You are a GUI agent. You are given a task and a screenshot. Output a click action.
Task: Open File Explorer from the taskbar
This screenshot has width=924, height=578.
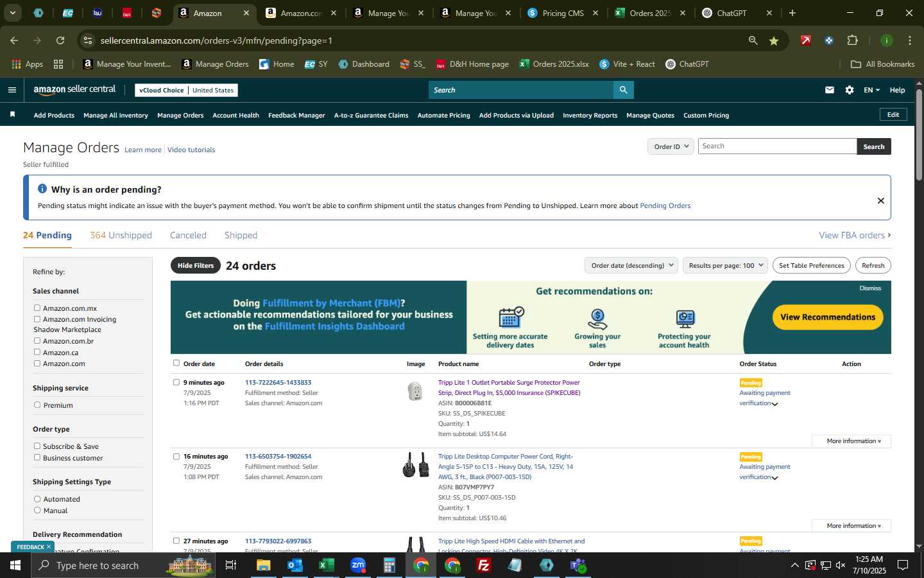(264, 565)
